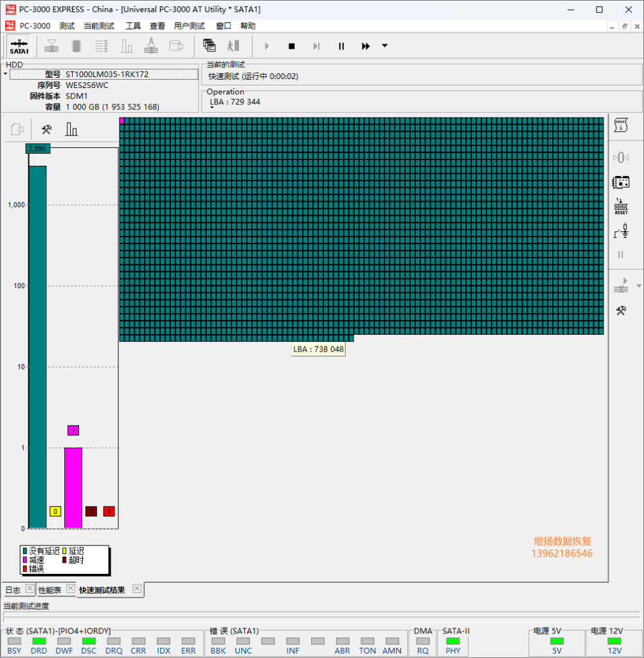Click the magenta slowdown chart bar
Viewport: 644px width, 658px height.
pyautogui.click(x=73, y=488)
